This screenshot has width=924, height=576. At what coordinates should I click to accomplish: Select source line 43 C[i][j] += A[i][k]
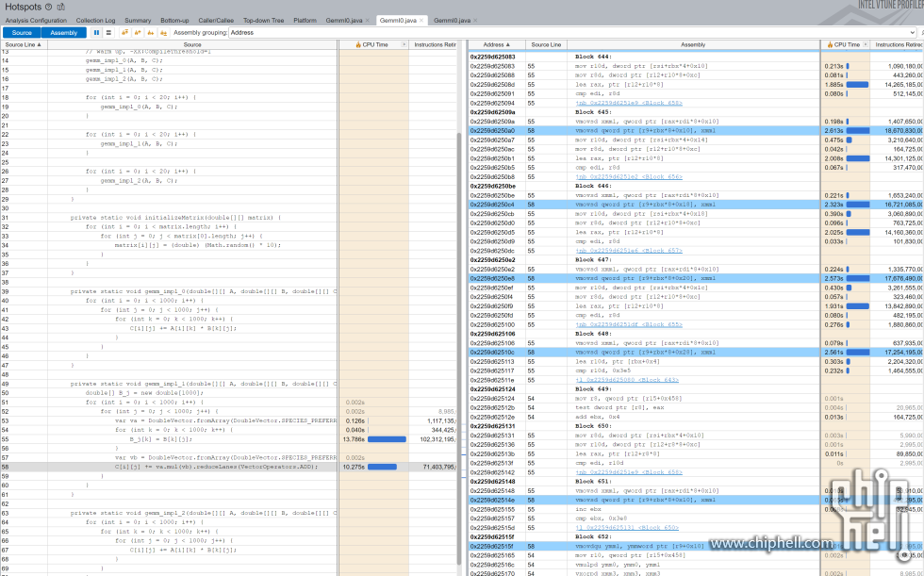click(228, 328)
